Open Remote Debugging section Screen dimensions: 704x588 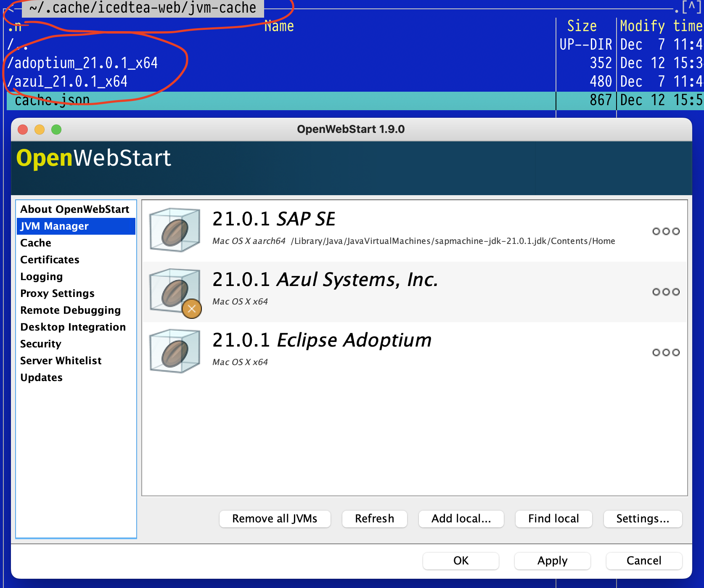tap(76, 310)
